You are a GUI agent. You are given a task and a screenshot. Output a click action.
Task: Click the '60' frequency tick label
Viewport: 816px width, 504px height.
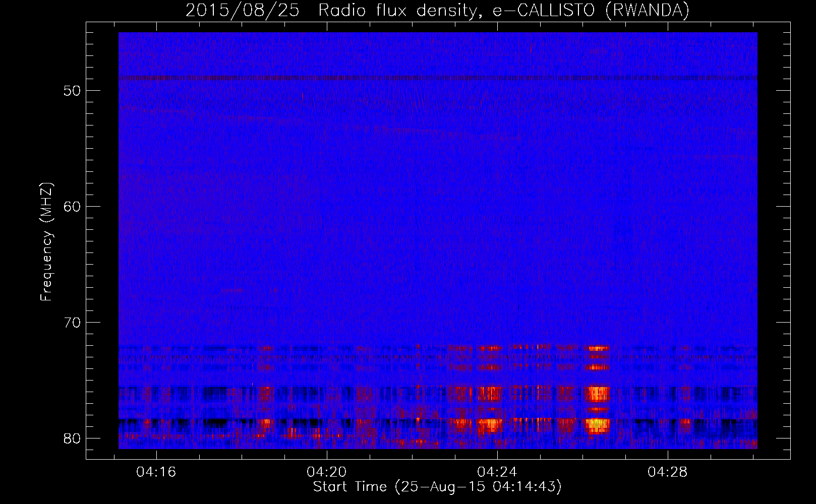[72, 207]
